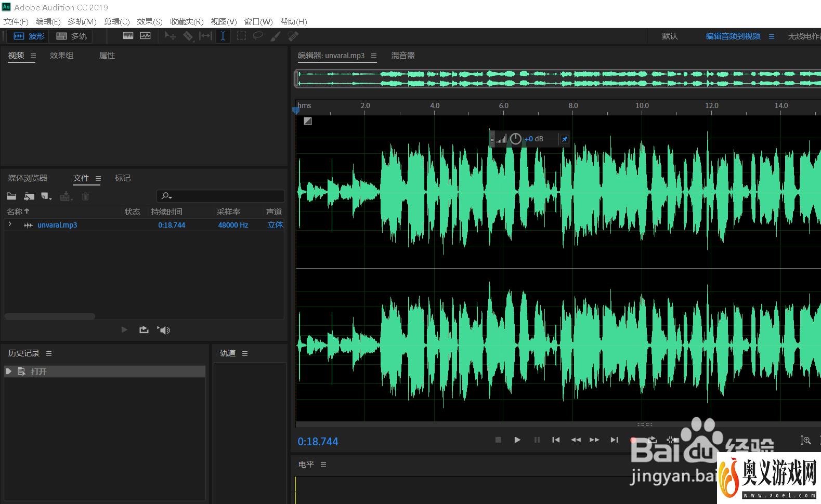This screenshot has width=821, height=504.
Task: Open the Window (窗口) menu
Action: coord(258,21)
